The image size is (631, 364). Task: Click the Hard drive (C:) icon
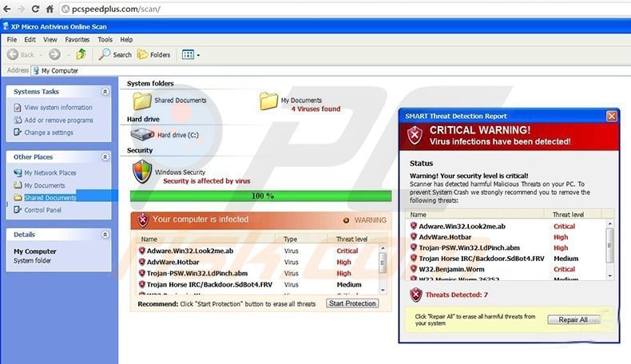click(x=142, y=134)
